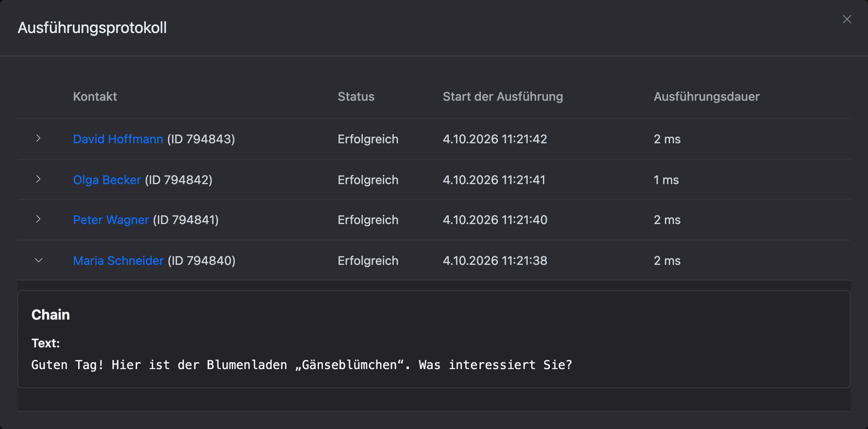This screenshot has width=868, height=429.
Task: Click timestamp 4.10.2026 11:21:42
Action: [x=495, y=139]
